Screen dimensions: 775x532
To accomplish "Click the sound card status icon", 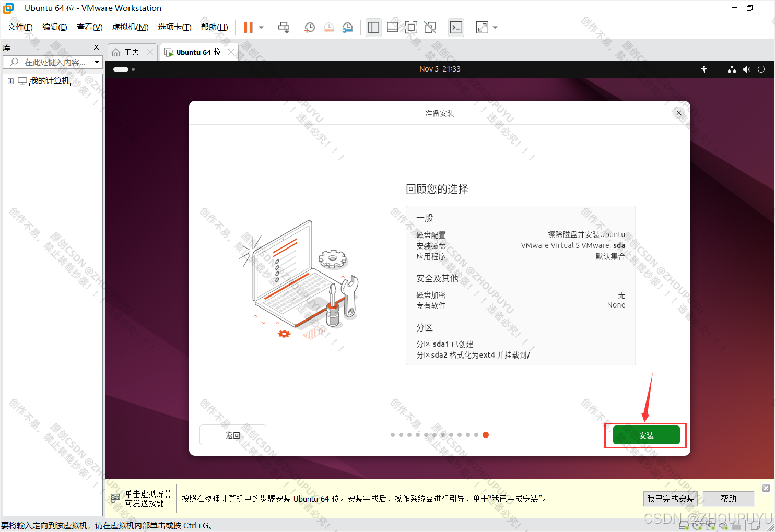I will point(723,526).
